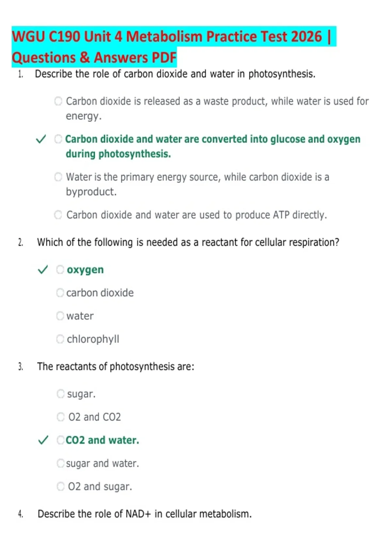This screenshot has width=392, height=556.
Task: Select the 'Carbon dioxide is released as waste' radio option
Action: [58, 101]
